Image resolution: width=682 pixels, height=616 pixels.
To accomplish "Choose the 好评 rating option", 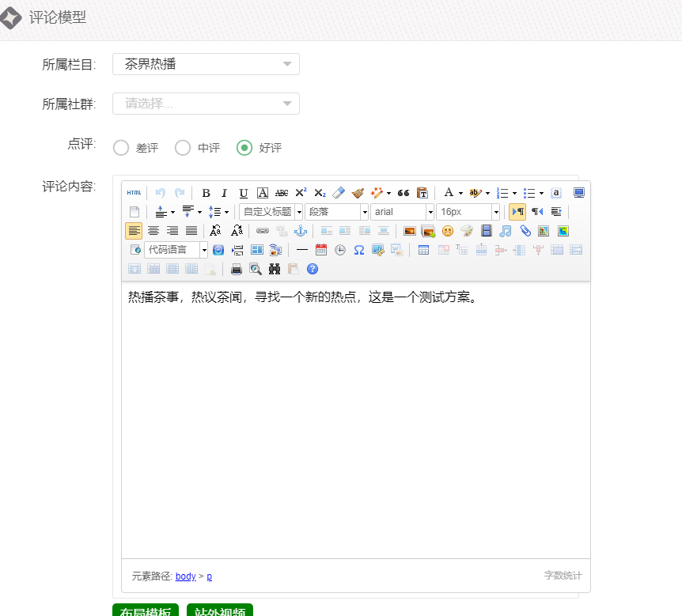I will (244, 148).
